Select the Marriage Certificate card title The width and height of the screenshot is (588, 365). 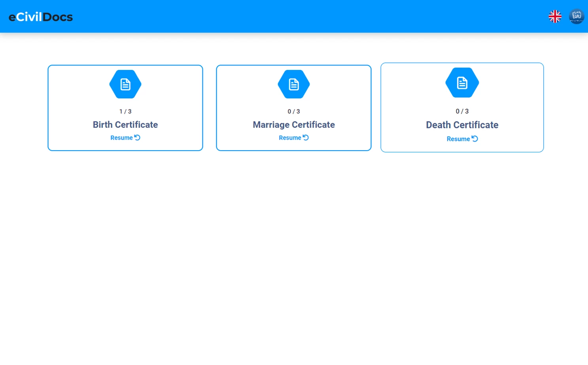tap(293, 125)
